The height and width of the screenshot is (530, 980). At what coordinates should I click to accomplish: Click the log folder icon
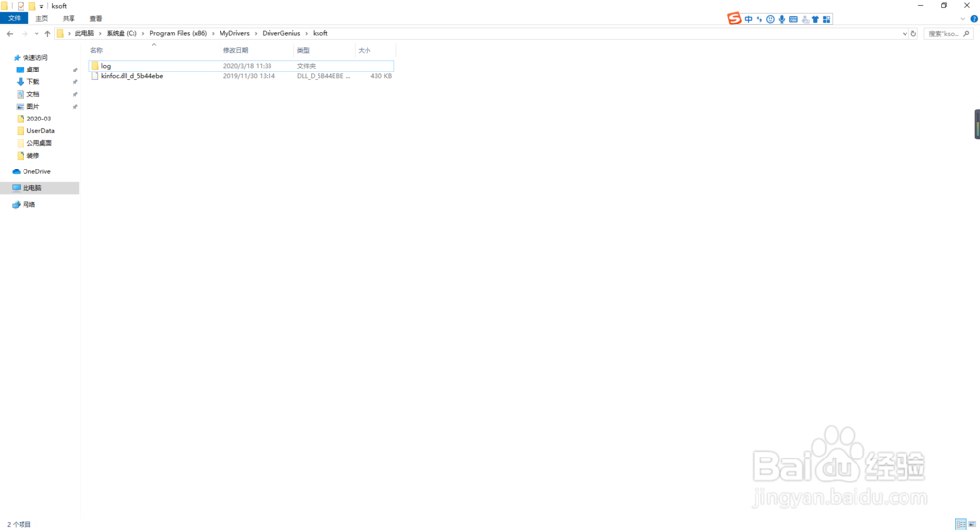tap(95, 66)
